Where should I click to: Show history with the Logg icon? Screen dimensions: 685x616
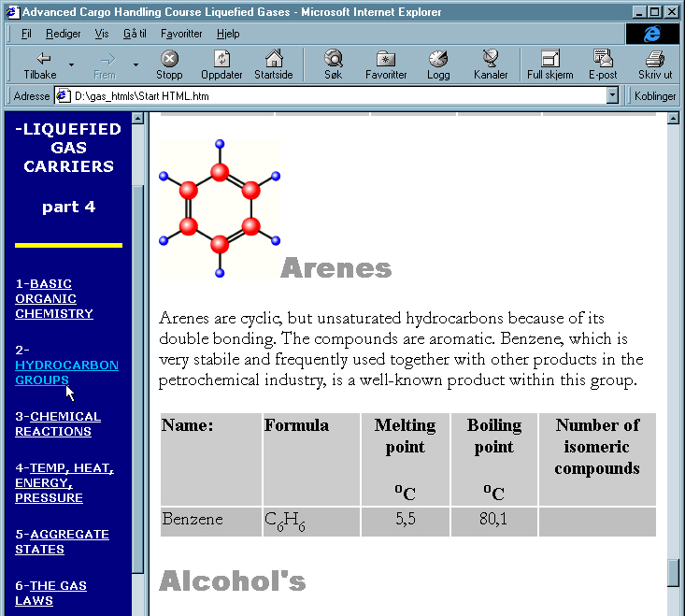[437, 64]
